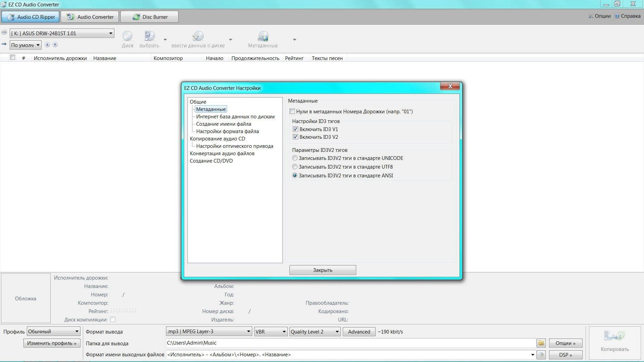The height and width of the screenshot is (362, 644).
Task: Select 'Конвертация аудио файлов' tree item
Action: (x=222, y=153)
